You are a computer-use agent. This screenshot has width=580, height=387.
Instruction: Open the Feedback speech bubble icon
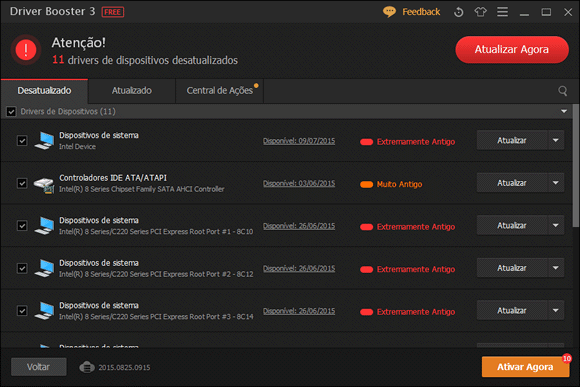click(389, 12)
